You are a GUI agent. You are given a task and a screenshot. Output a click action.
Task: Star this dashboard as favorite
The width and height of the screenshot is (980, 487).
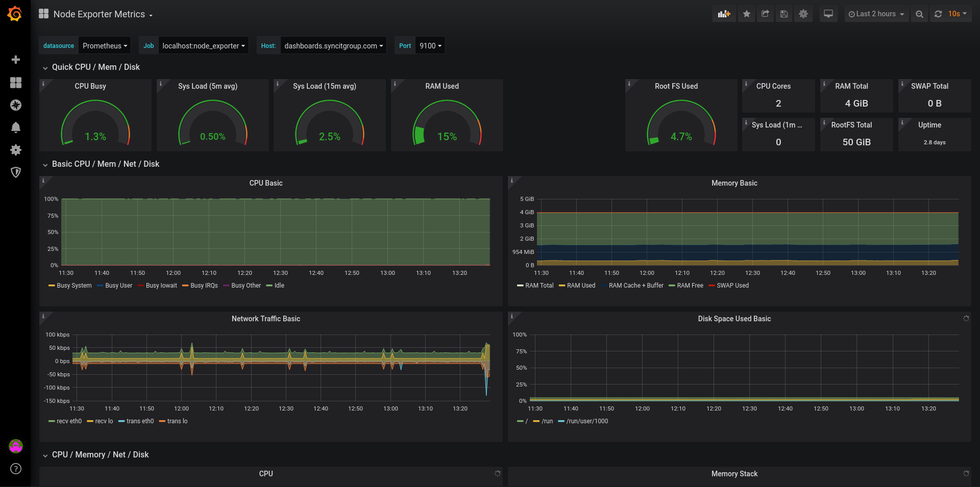coord(746,14)
